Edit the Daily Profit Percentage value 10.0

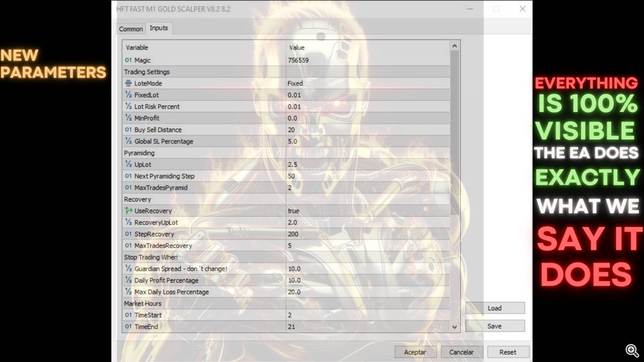coord(368,280)
